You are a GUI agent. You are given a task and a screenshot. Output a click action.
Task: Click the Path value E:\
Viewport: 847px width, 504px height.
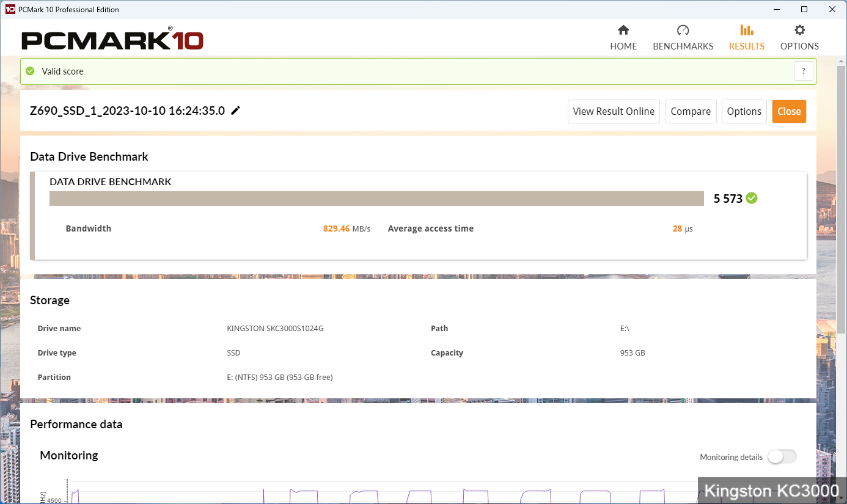tap(625, 329)
